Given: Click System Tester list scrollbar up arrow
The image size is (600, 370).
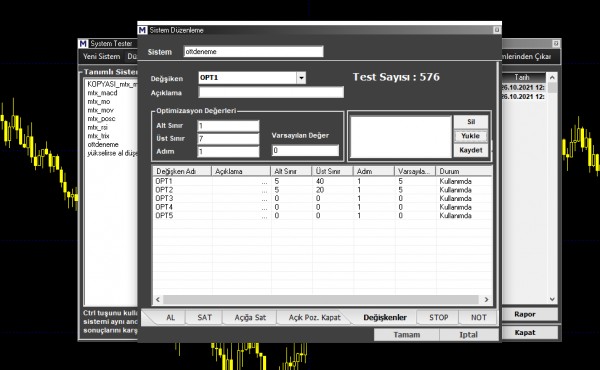Looking at the screenshot, I should pyautogui.click(x=552, y=78).
